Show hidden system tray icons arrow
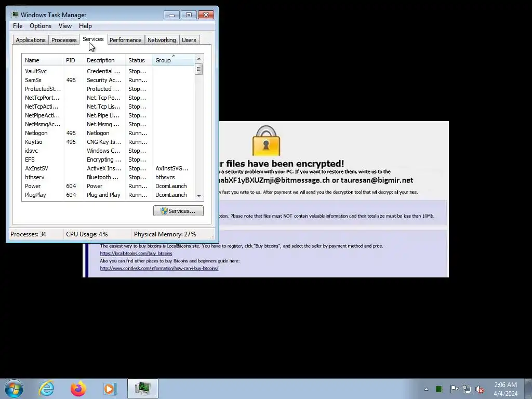 pos(426,389)
